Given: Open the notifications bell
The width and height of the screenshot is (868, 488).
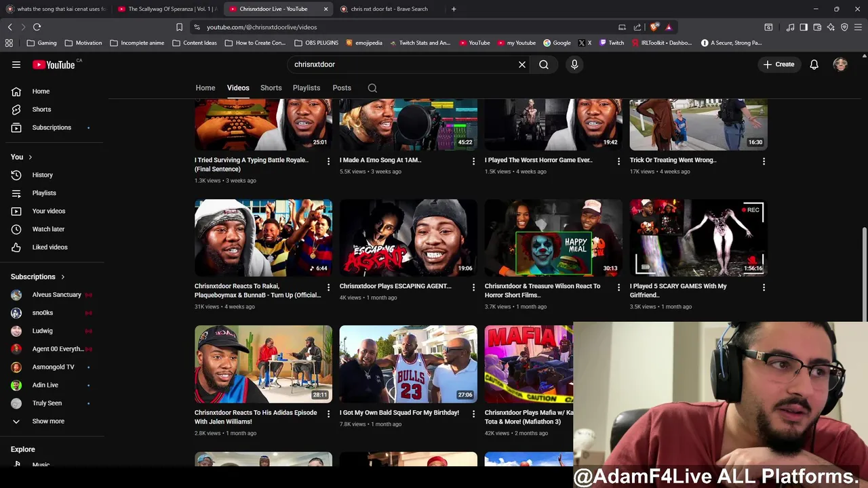Looking at the screenshot, I should (814, 64).
